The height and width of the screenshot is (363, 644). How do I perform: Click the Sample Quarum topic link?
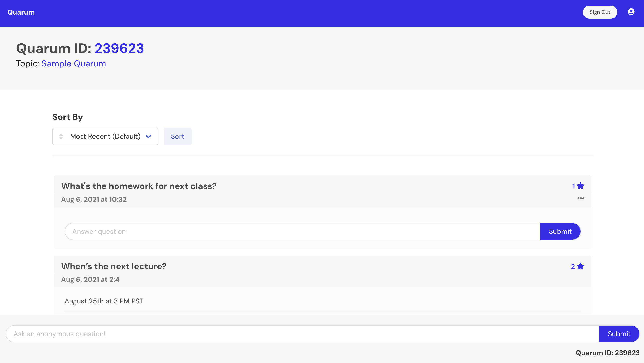pos(74,64)
